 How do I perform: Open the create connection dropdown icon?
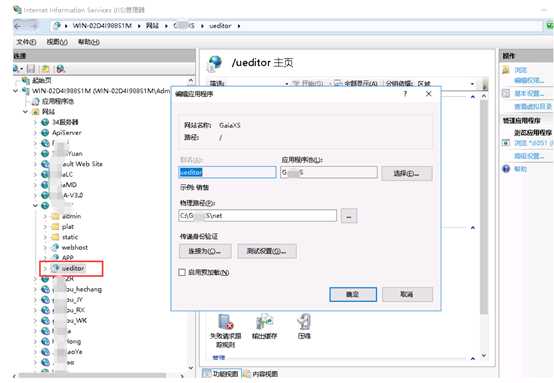click(18, 69)
